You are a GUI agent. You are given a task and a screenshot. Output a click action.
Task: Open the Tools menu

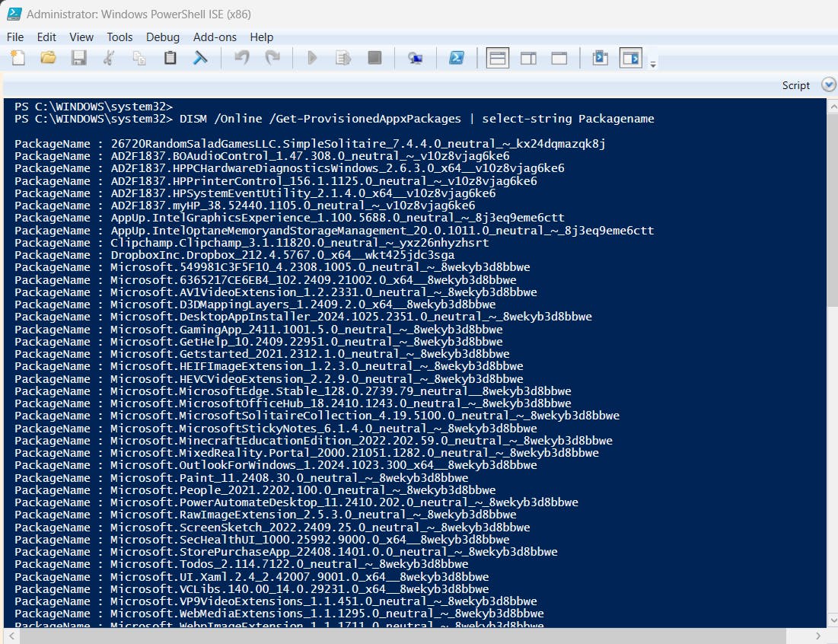[x=119, y=37]
